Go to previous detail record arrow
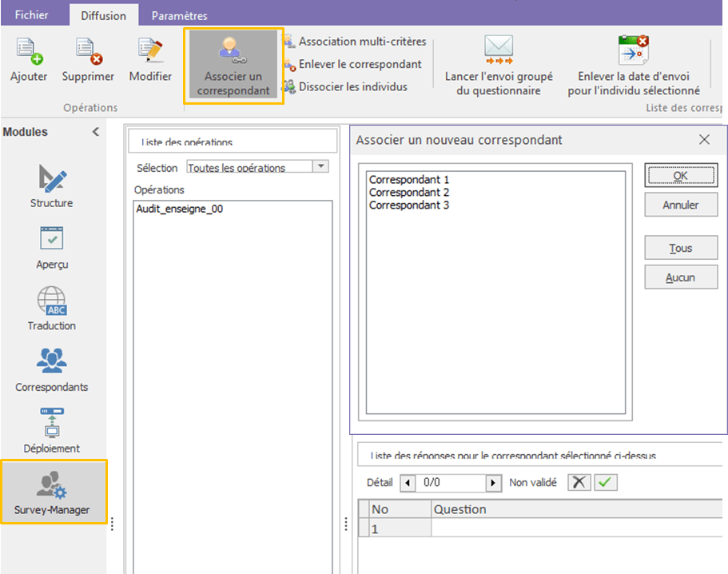The height and width of the screenshot is (574, 728). click(408, 483)
